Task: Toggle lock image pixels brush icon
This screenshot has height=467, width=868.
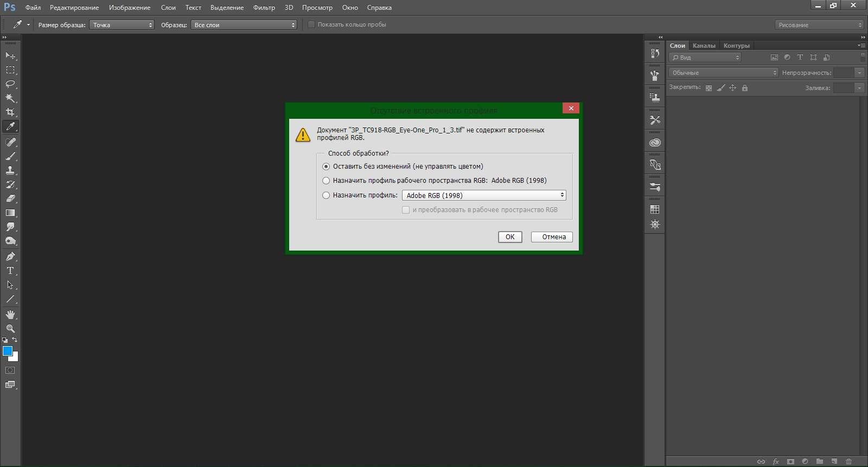Action: click(x=721, y=88)
